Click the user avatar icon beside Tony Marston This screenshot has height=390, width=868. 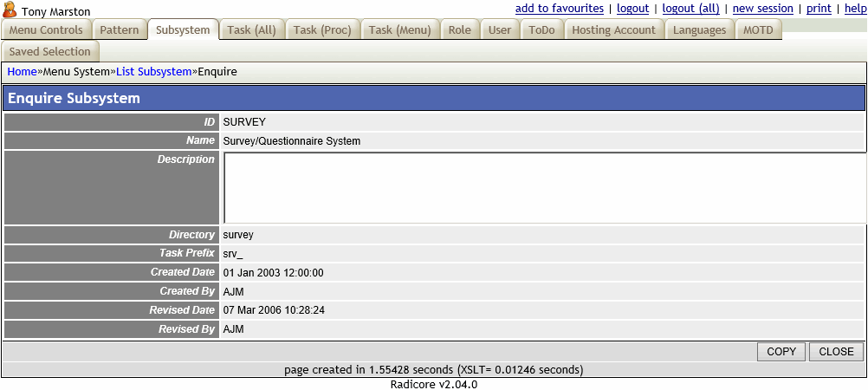(10, 10)
